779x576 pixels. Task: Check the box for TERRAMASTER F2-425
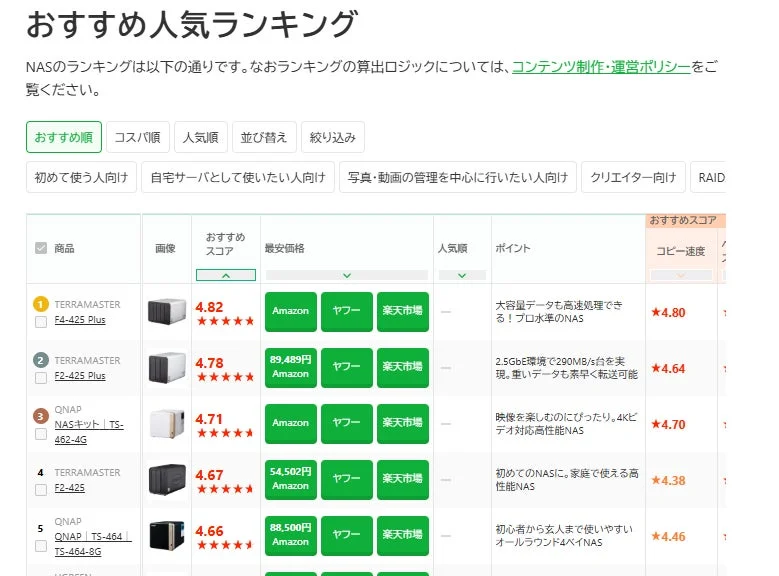point(41,490)
